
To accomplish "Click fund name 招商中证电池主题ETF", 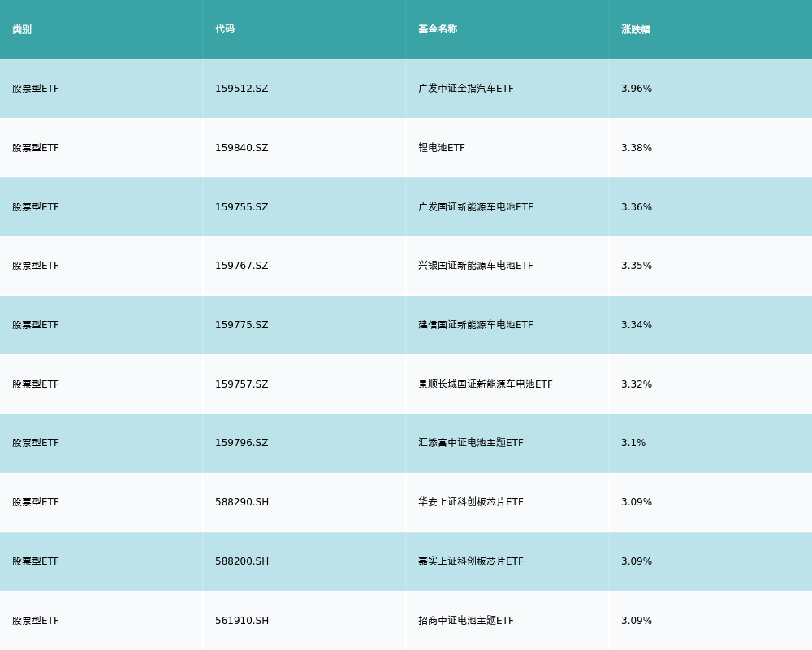I will [466, 621].
